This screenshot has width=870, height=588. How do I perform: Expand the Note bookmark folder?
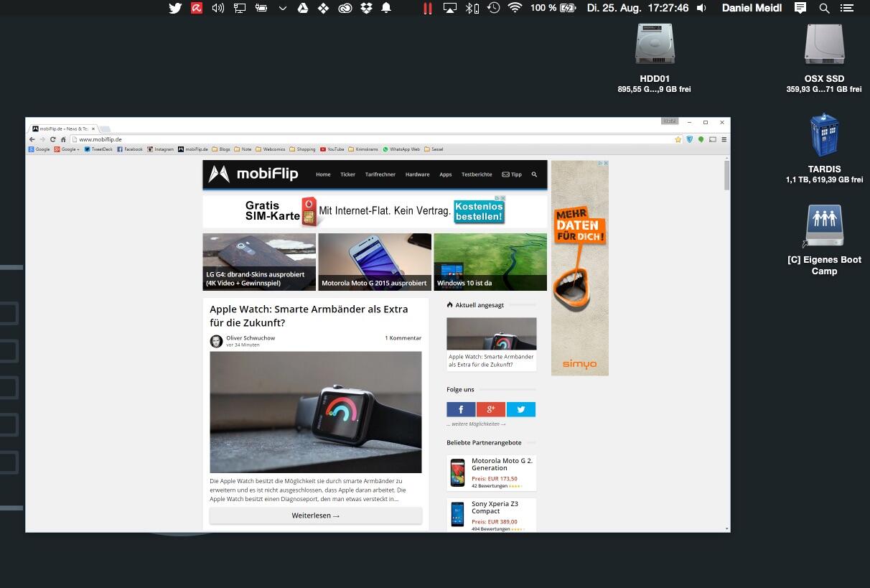tap(243, 149)
